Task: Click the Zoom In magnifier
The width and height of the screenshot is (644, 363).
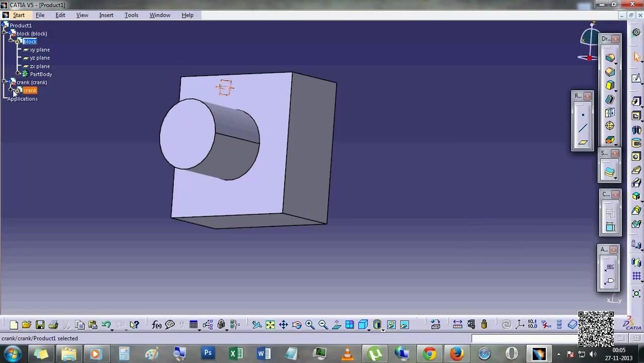Action: coord(310,325)
